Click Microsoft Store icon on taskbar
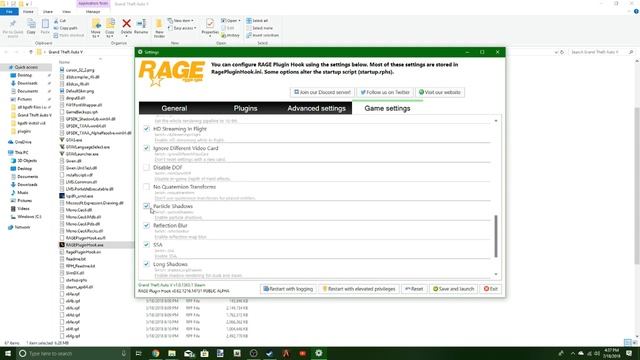 click(x=204, y=353)
